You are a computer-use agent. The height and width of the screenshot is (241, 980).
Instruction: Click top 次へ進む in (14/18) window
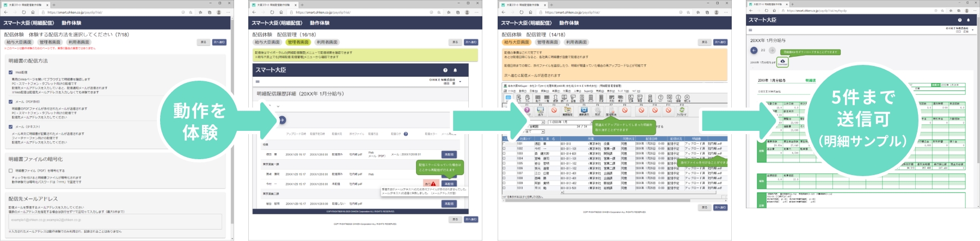(x=720, y=42)
